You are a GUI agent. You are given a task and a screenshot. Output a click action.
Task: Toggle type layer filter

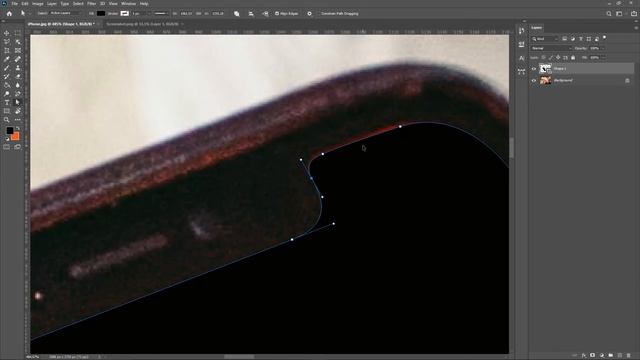(x=581, y=39)
